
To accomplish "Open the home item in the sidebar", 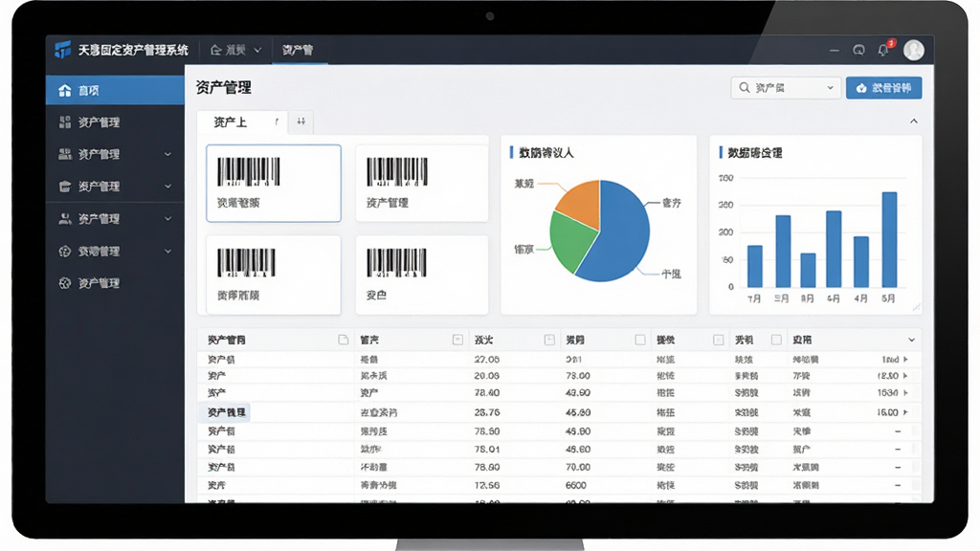I will [115, 90].
